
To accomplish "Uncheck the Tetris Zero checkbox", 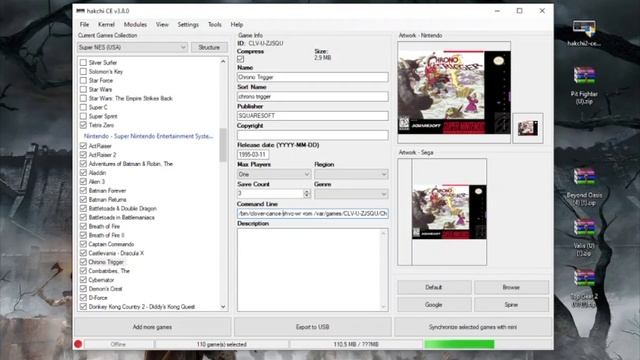I will click(x=83, y=125).
